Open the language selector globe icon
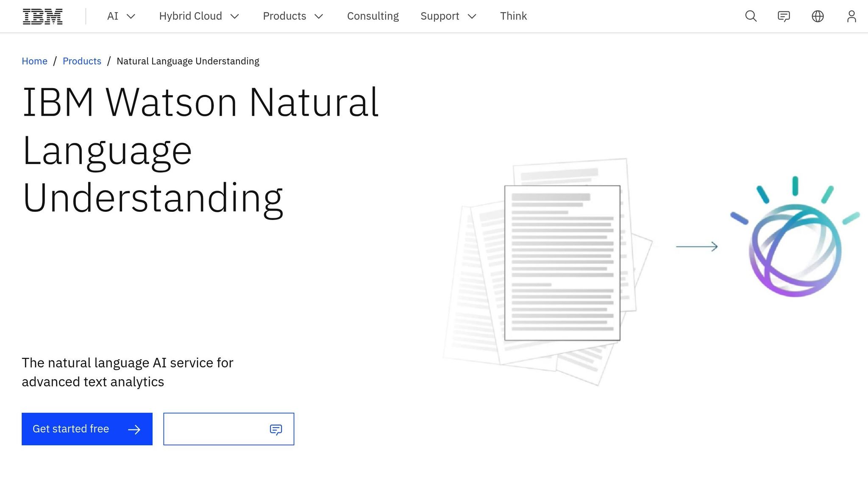Screen dimensions: 868x488 pyautogui.click(x=817, y=16)
